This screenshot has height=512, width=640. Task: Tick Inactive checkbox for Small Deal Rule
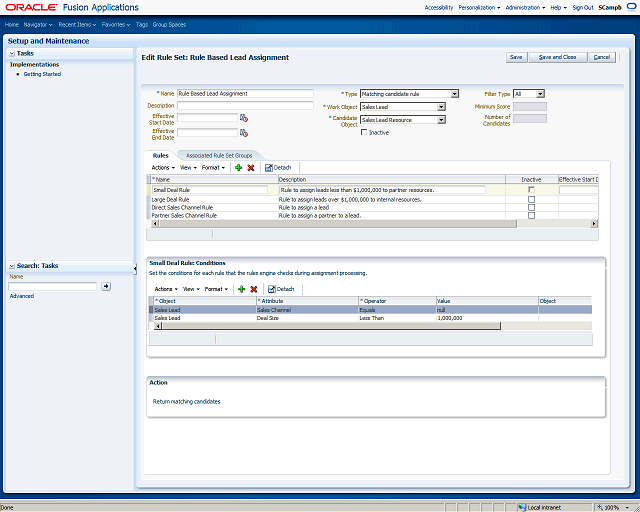(531, 190)
